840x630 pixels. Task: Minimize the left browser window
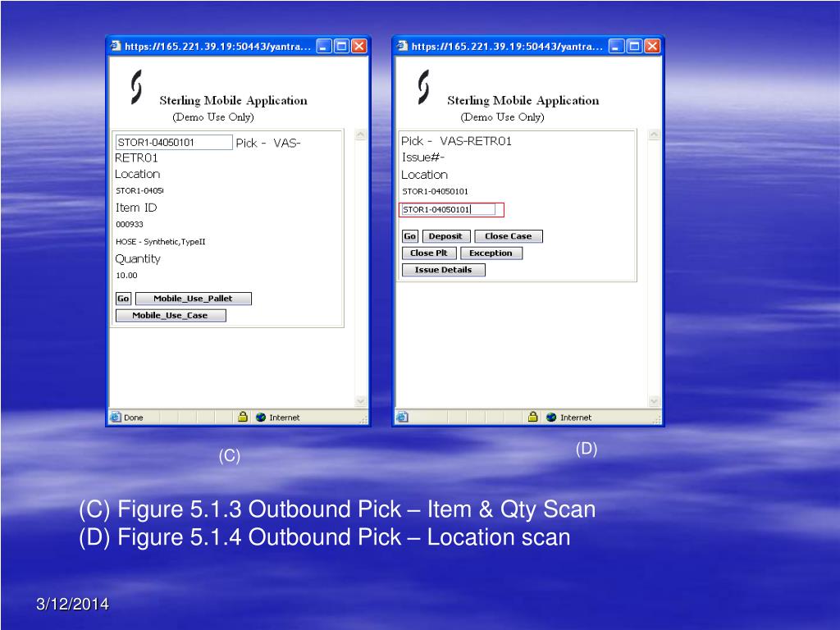pyautogui.click(x=324, y=46)
